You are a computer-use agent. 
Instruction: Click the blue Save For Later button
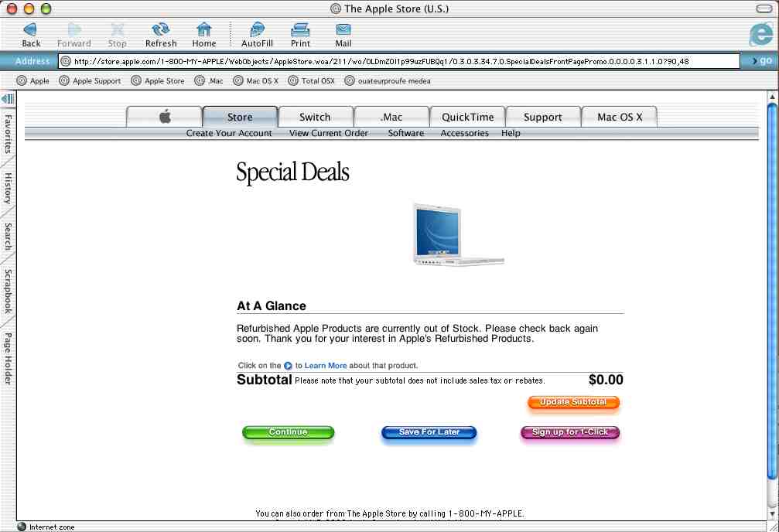(x=429, y=432)
